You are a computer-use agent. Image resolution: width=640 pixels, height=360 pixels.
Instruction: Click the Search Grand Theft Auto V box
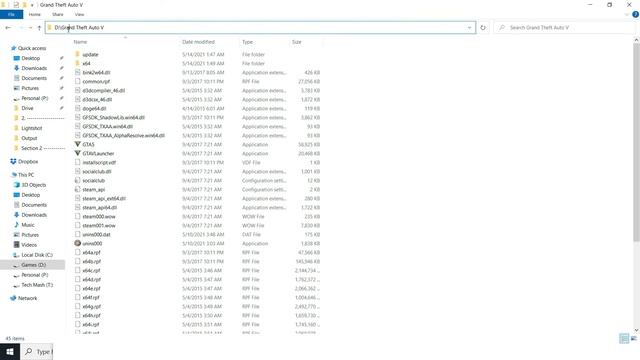[565, 28]
